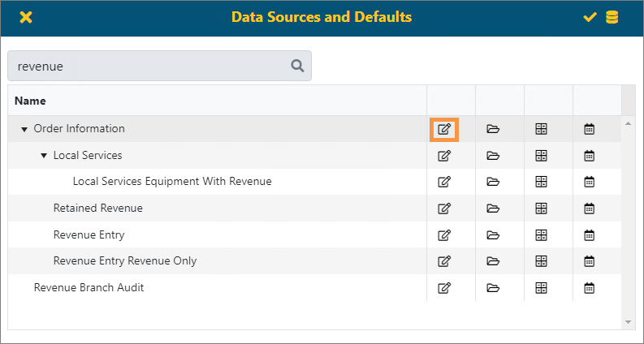
Task: Select the Revenue Branch Audit item
Action: coord(89,288)
